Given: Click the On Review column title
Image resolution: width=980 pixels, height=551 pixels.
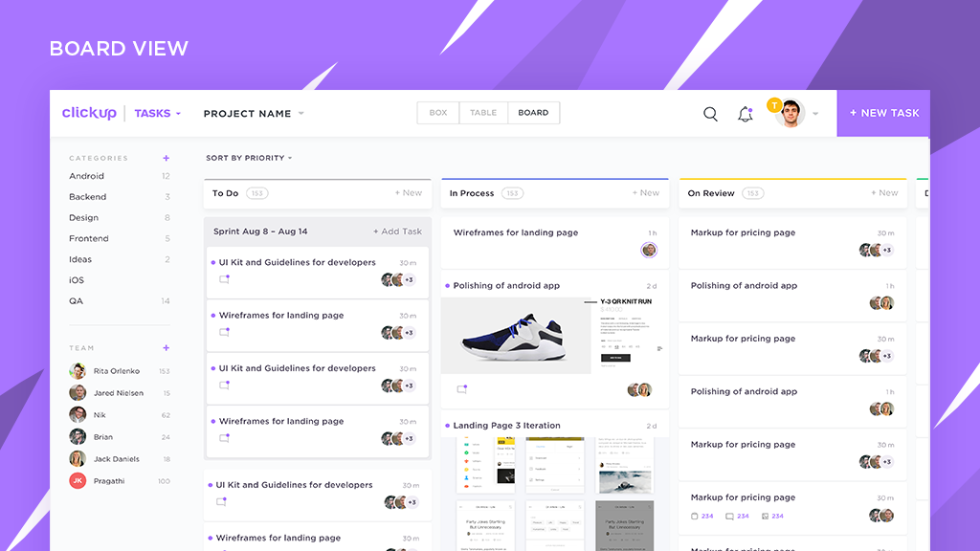Looking at the screenshot, I should [711, 193].
